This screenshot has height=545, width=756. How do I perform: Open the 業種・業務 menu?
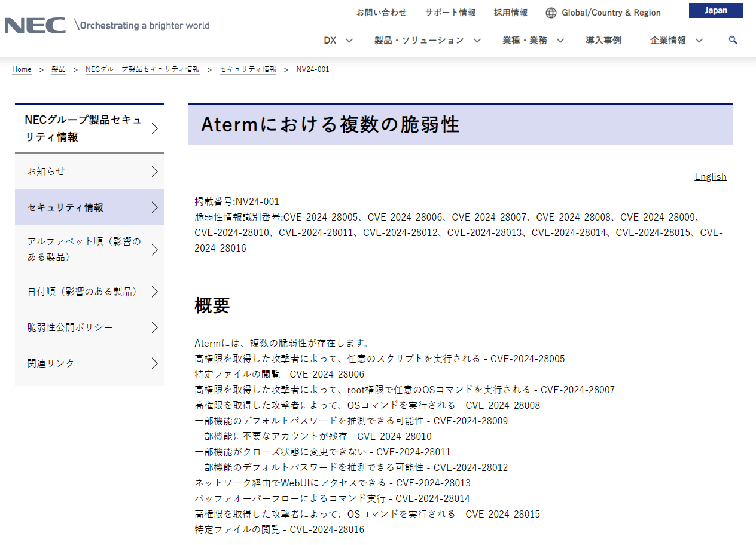525,40
